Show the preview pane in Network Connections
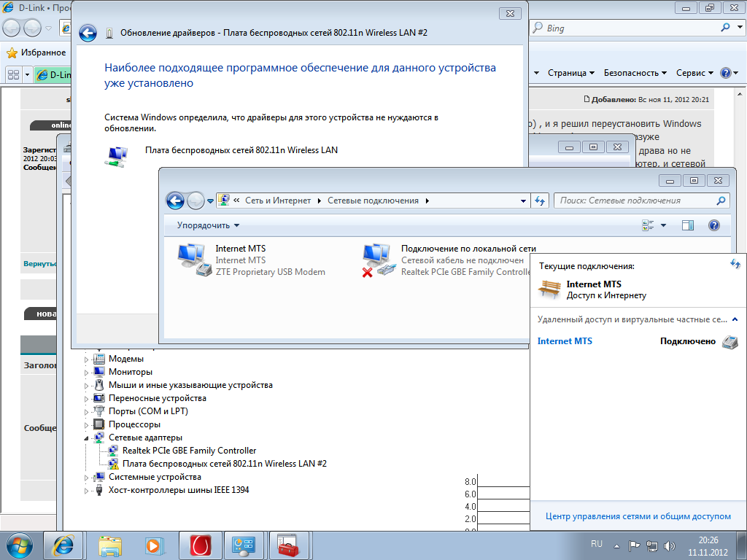747x560 pixels. coord(687,225)
